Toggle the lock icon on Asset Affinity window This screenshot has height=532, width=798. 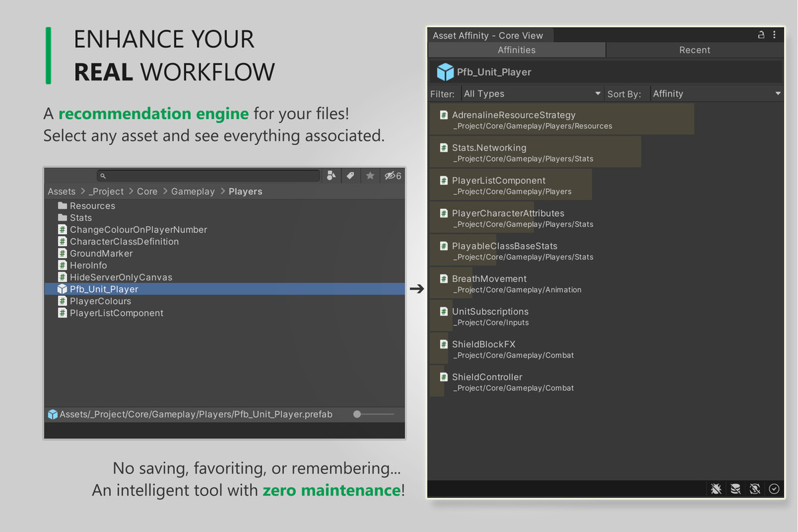[761, 35]
